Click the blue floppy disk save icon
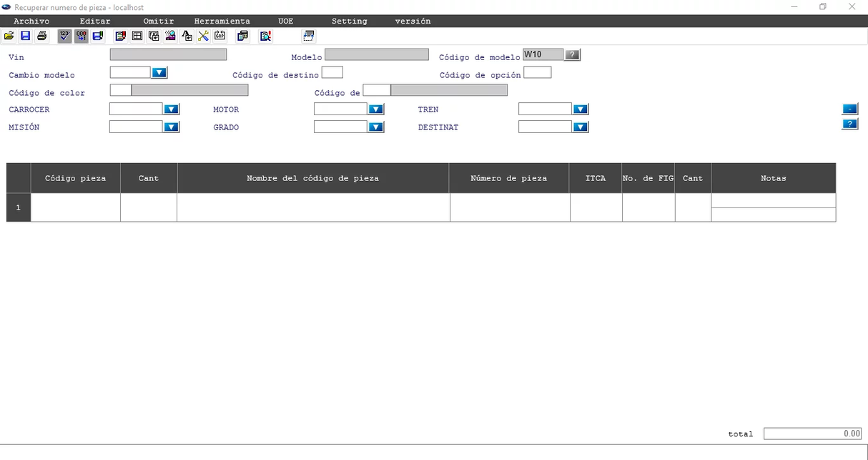This screenshot has height=460, width=868. (x=25, y=36)
